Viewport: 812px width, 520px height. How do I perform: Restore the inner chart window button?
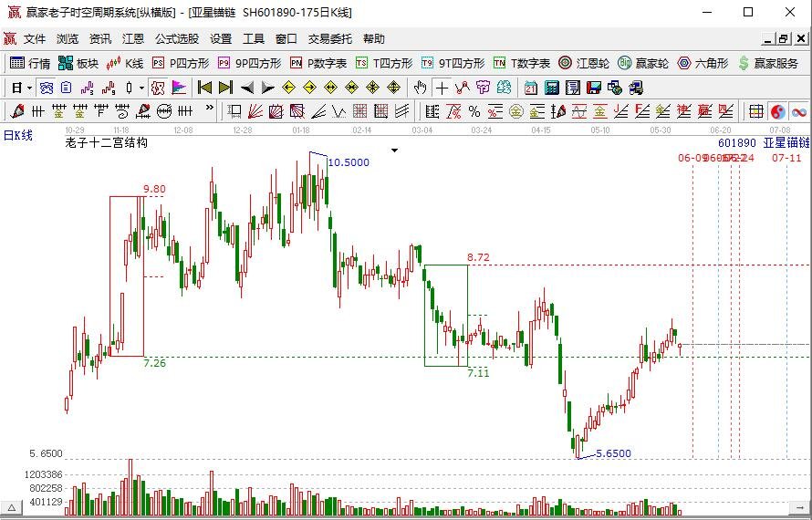coord(784,38)
